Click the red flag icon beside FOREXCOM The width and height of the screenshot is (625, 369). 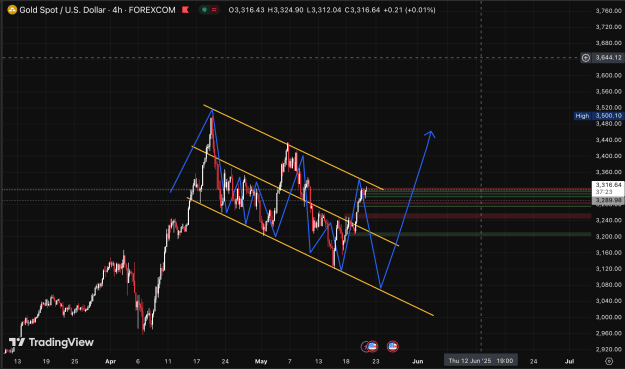tap(185, 10)
